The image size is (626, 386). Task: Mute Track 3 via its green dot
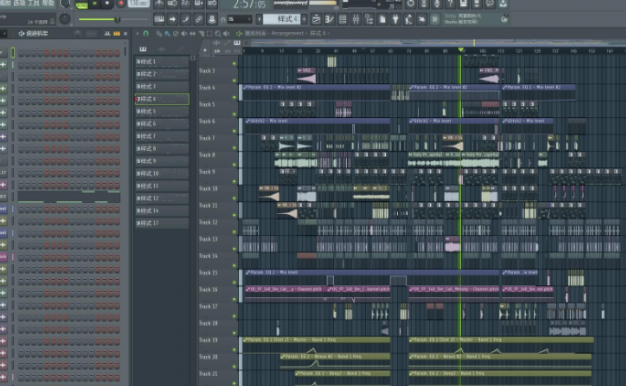[234, 80]
